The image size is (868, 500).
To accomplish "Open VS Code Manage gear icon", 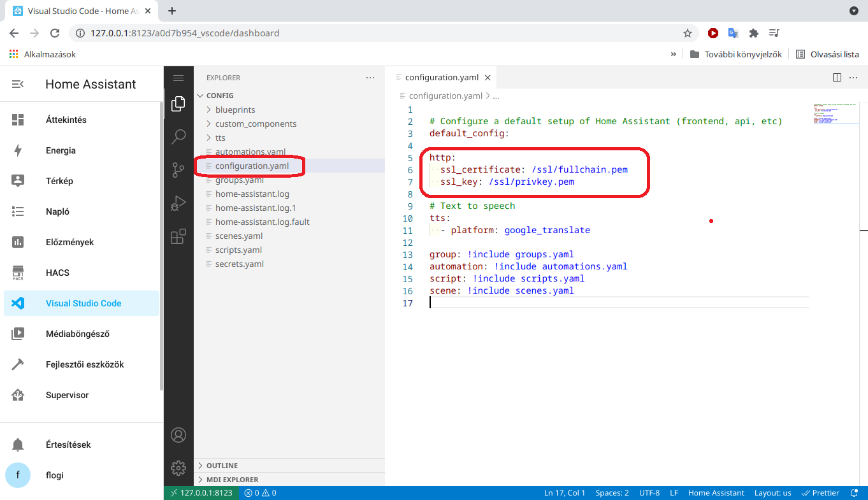I will pos(178,468).
